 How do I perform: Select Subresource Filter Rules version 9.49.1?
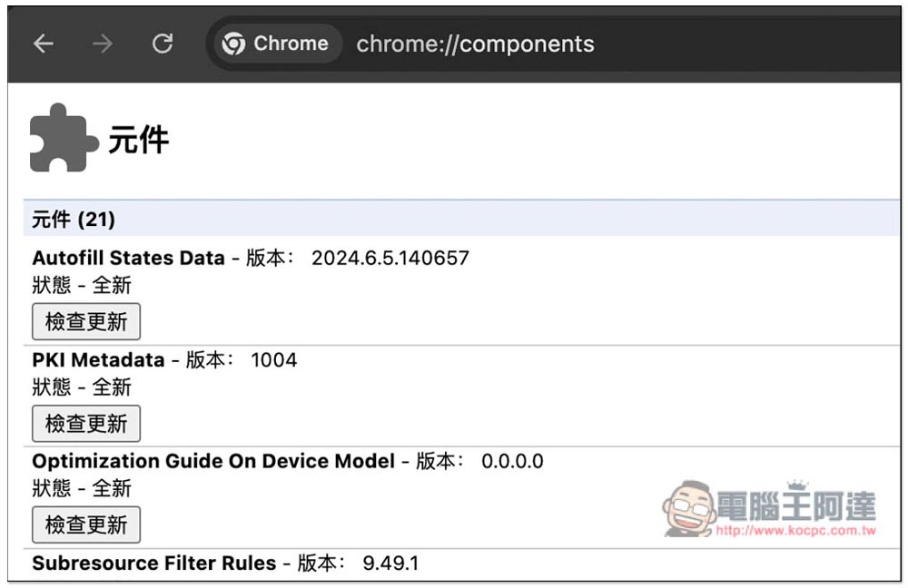390,563
